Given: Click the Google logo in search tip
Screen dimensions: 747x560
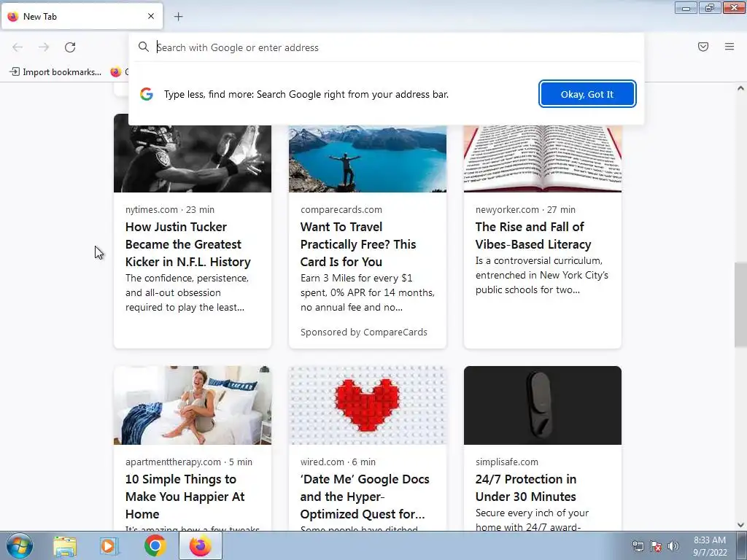Looking at the screenshot, I should pyautogui.click(x=146, y=94).
